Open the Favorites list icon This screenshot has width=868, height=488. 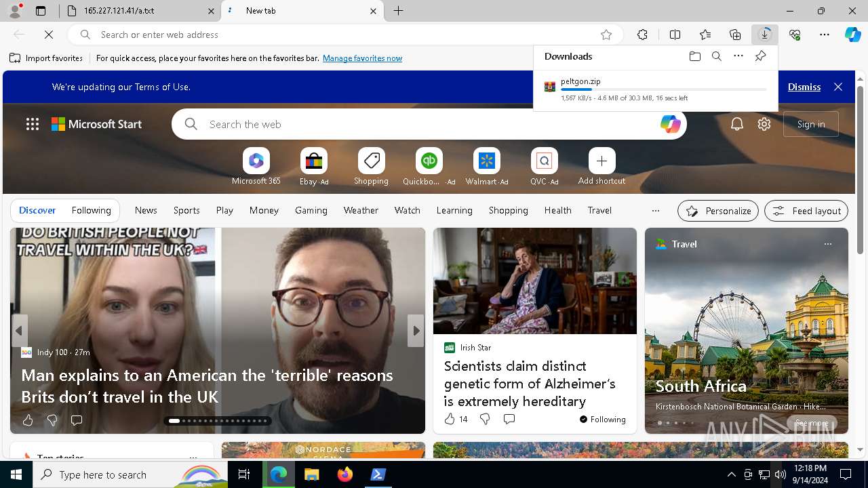pos(705,35)
